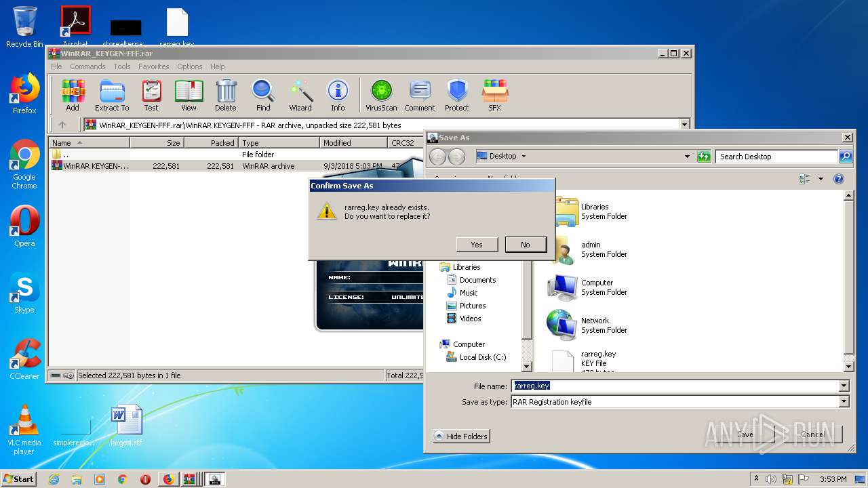Click the View file icon in WinRAR
868x488 pixels.
click(189, 96)
